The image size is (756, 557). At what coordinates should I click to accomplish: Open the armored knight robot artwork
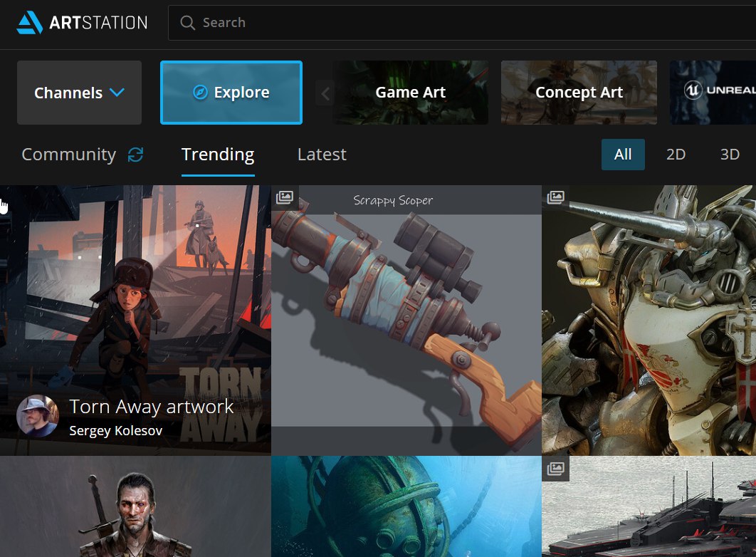point(649,321)
